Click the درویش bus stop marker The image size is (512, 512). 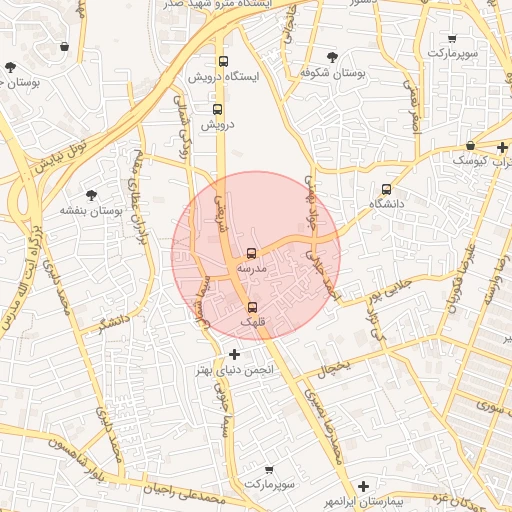(218, 109)
